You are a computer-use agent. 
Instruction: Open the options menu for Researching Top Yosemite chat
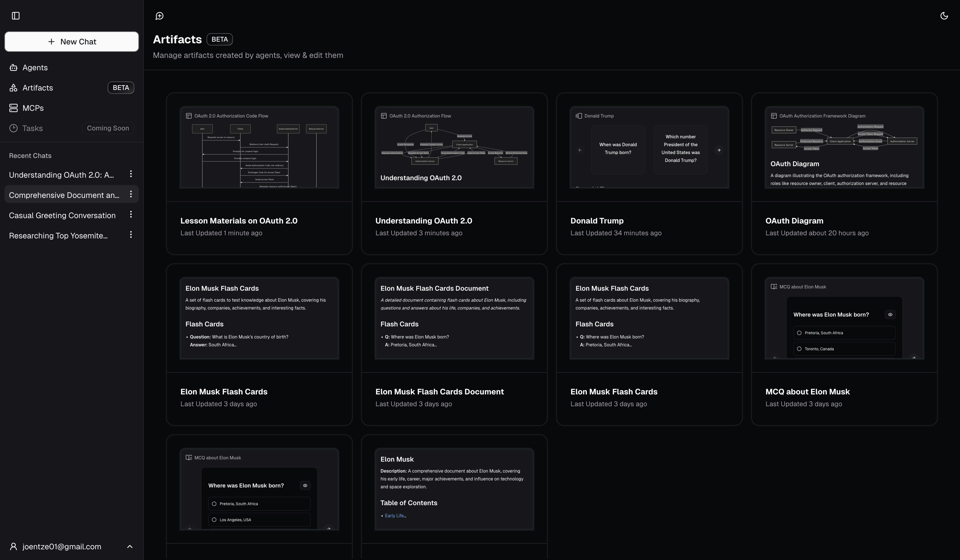tap(131, 234)
